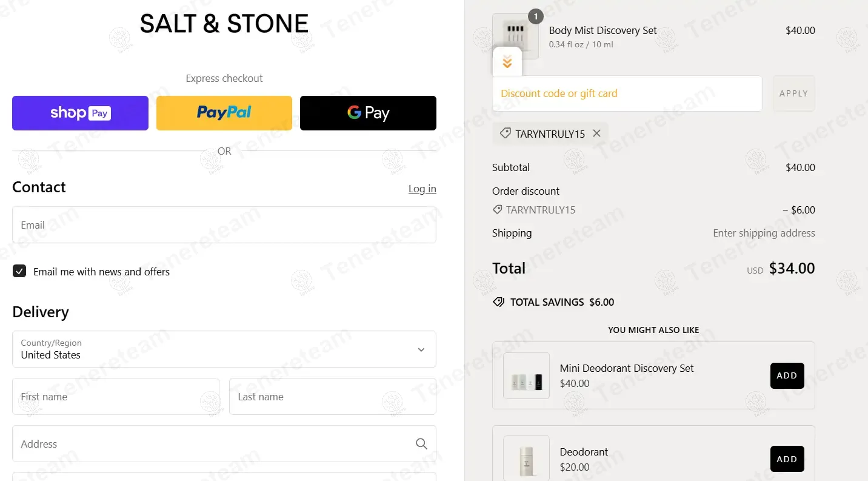Pay with Shop Pay express checkout

click(80, 113)
